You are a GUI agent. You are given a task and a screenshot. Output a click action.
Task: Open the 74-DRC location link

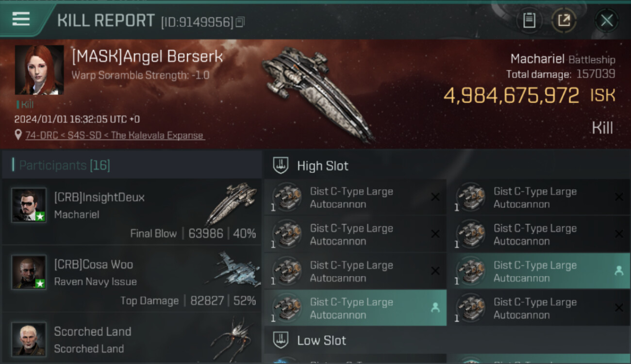coord(115,135)
